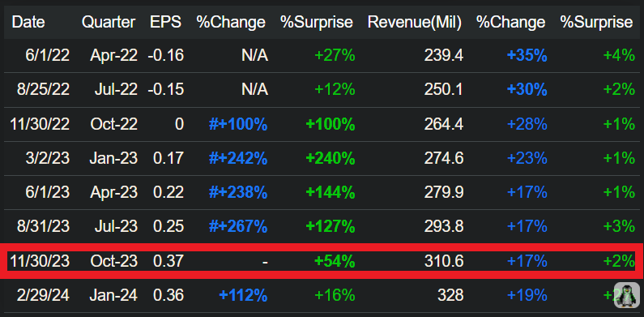Select the 2/29/24 date cell
Screen dimensions: 644x317
[x=43, y=295]
